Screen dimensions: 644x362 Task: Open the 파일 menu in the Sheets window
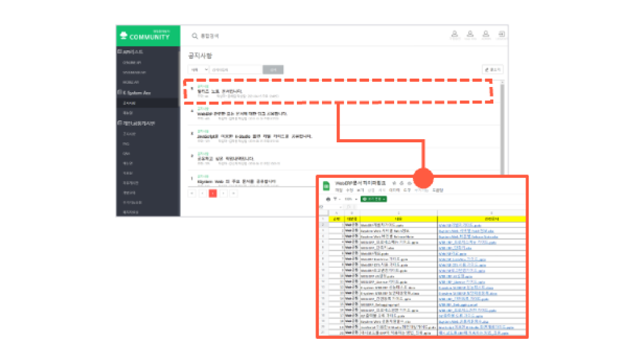339,190
